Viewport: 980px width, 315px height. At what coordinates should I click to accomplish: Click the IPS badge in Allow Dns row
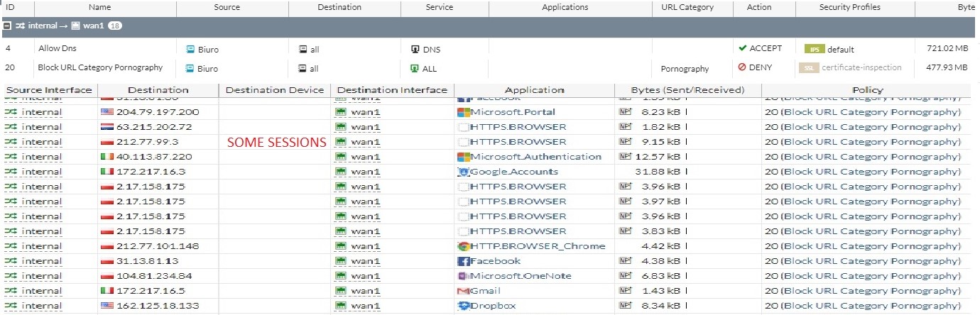click(814, 50)
